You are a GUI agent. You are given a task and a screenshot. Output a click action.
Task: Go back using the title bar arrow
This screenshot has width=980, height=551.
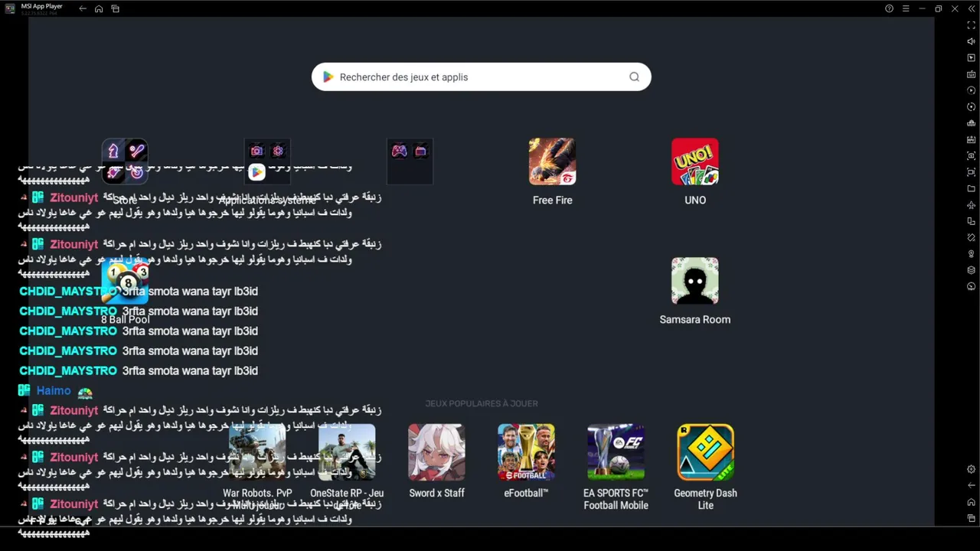(x=83, y=8)
